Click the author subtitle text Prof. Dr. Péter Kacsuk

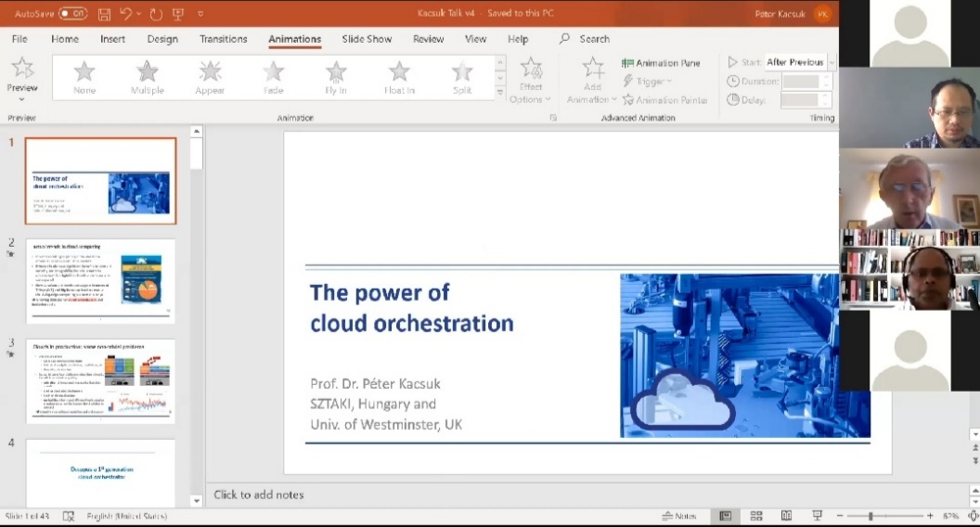coord(375,383)
